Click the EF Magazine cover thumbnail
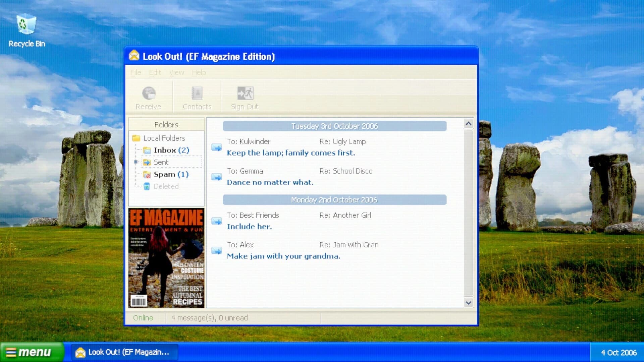644x362 pixels. (166, 258)
